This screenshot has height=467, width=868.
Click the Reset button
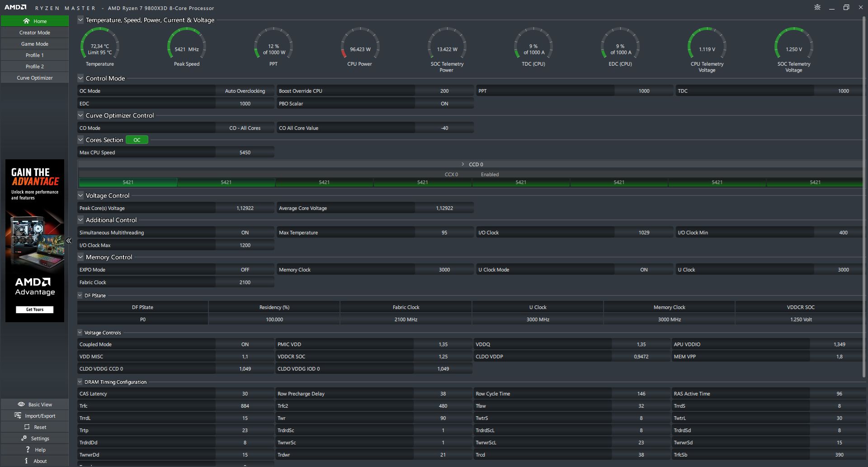point(35,427)
